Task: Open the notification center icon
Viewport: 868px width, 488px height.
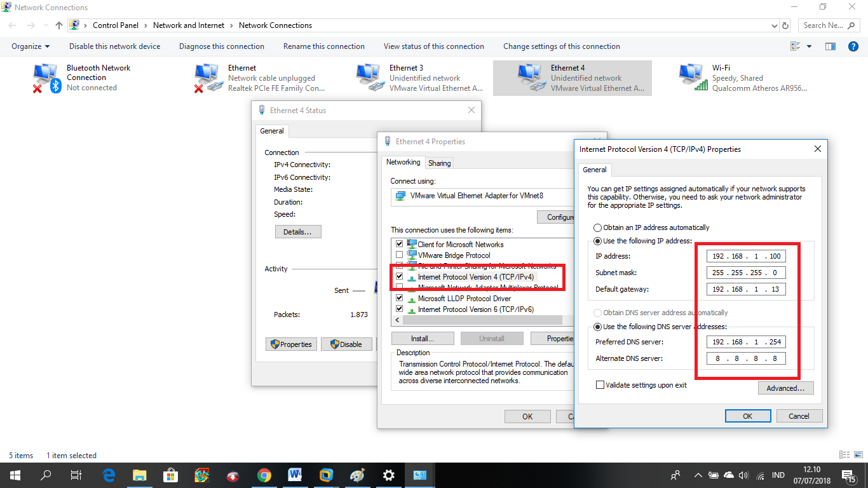Action: point(848,475)
